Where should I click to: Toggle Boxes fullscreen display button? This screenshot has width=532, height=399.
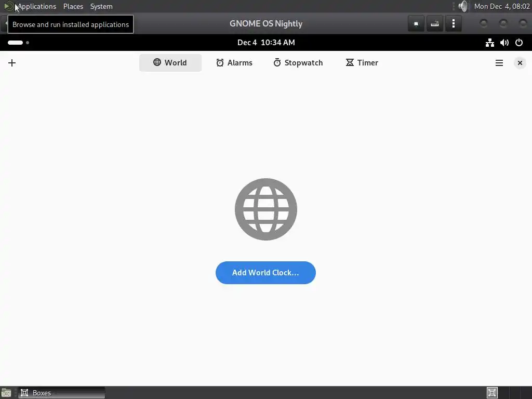click(416, 24)
